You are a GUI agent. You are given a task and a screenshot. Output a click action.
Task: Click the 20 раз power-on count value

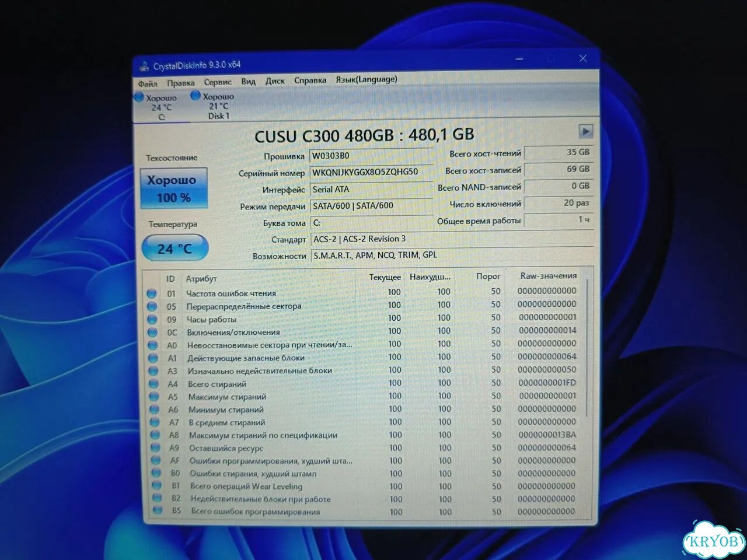point(558,203)
